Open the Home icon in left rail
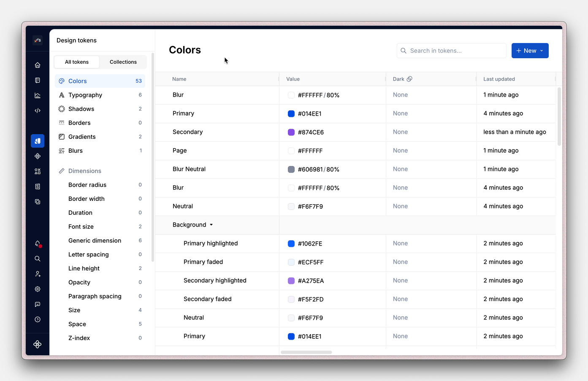The width and height of the screenshot is (588, 381). point(38,65)
